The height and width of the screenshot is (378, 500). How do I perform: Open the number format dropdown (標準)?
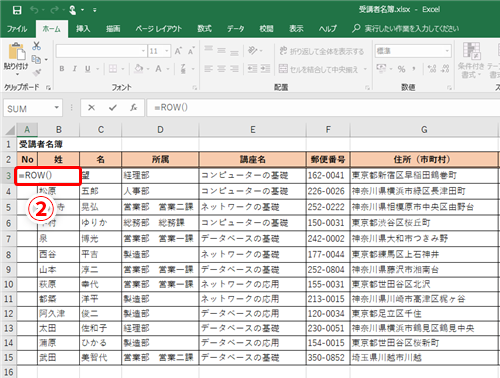point(447,51)
